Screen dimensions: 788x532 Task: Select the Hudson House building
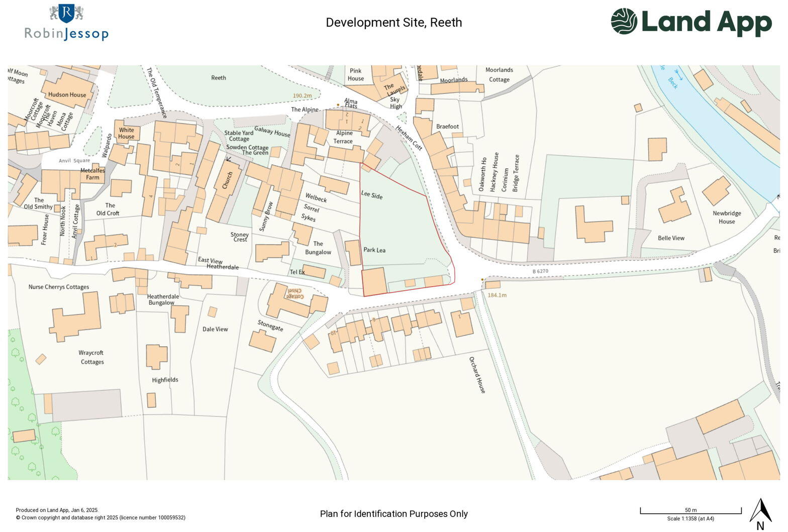67,94
